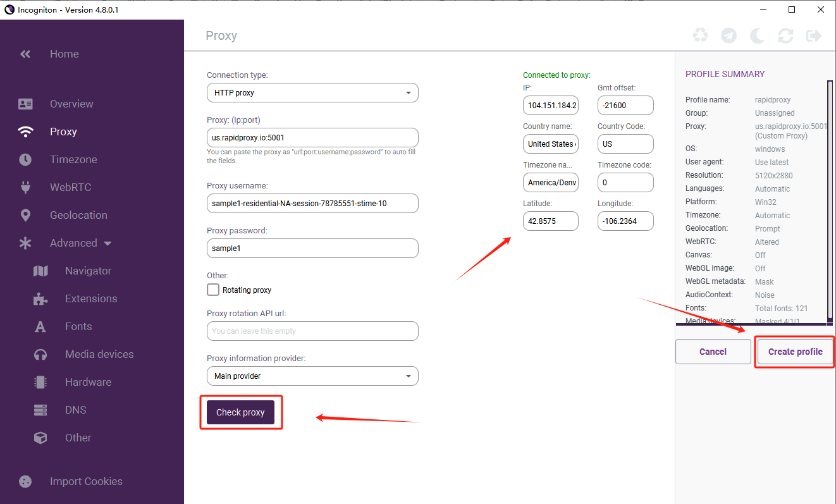
Task: Open the Fonts sub-item
Action: pyautogui.click(x=78, y=326)
